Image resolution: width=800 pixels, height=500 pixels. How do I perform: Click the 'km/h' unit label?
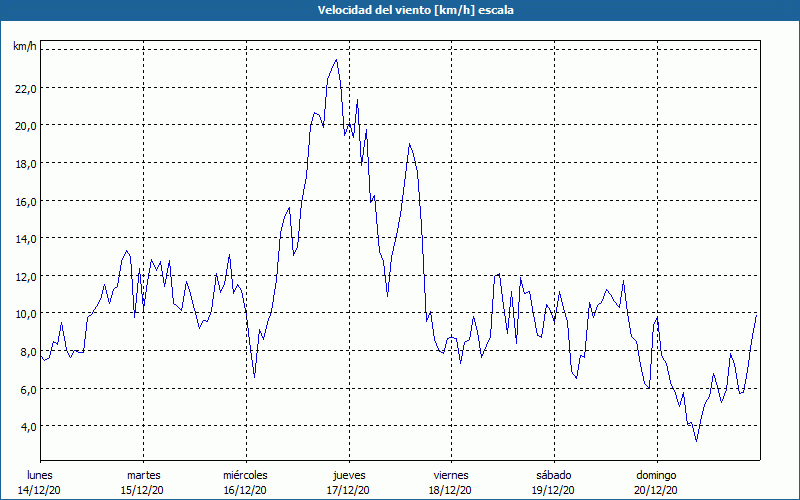[x=24, y=46]
